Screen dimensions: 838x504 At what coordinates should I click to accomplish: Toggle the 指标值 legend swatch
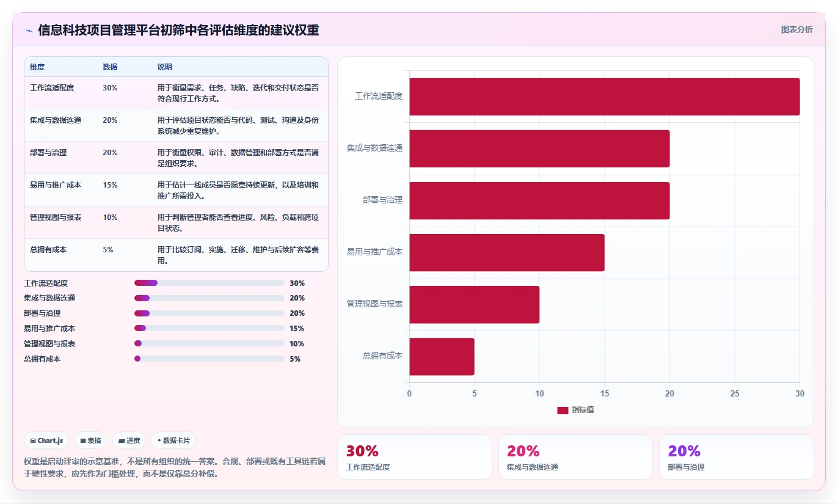click(563, 410)
